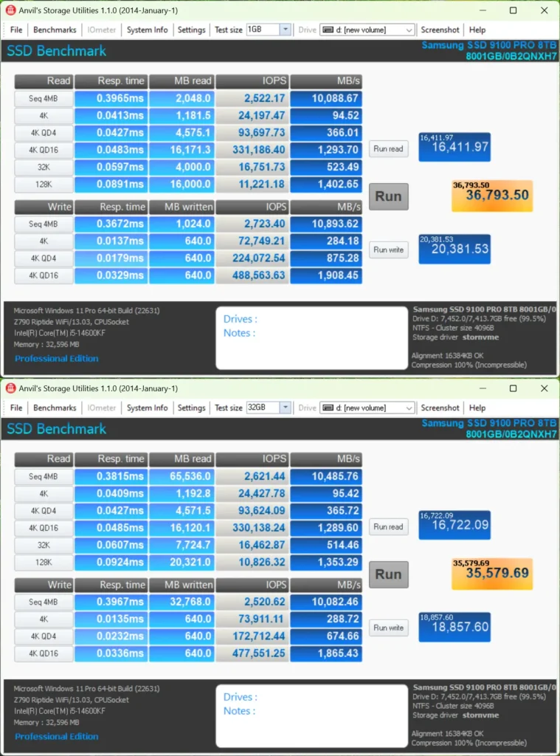This screenshot has height=756, width=560.
Task: Click the 16,411.97 read score box
Action: point(454,147)
